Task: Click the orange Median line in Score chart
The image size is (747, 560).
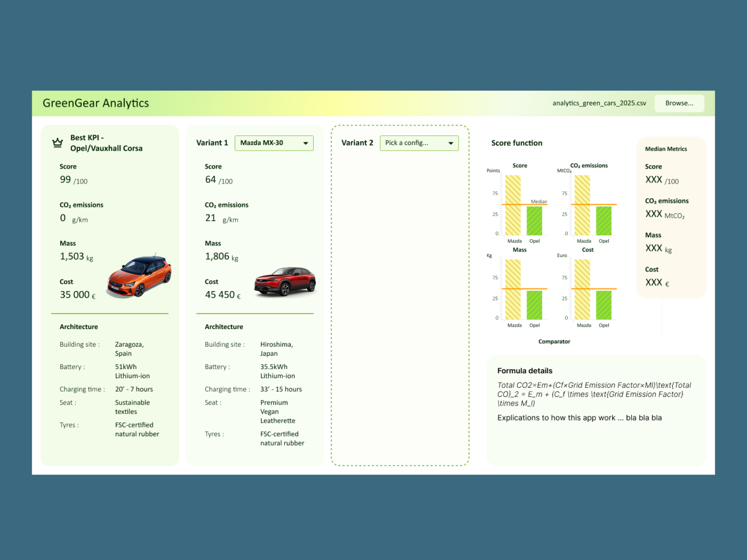Action: (x=524, y=204)
